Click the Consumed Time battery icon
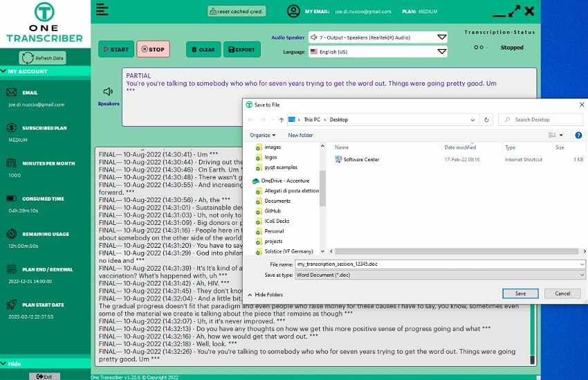 pyautogui.click(x=11, y=198)
